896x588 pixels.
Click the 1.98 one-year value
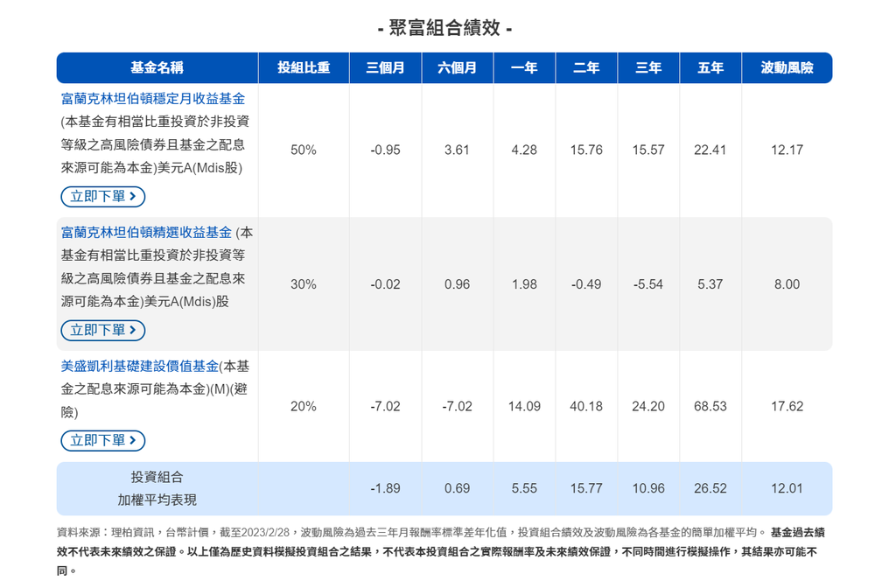click(524, 284)
